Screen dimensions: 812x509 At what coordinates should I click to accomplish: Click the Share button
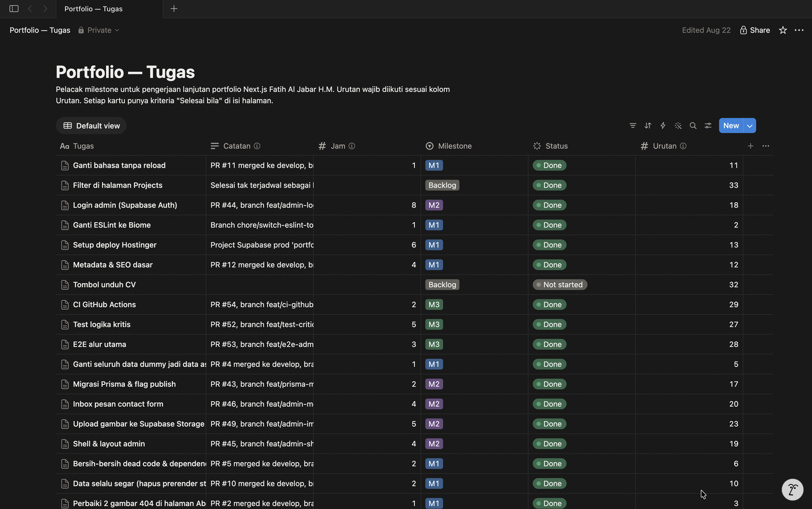(x=755, y=30)
